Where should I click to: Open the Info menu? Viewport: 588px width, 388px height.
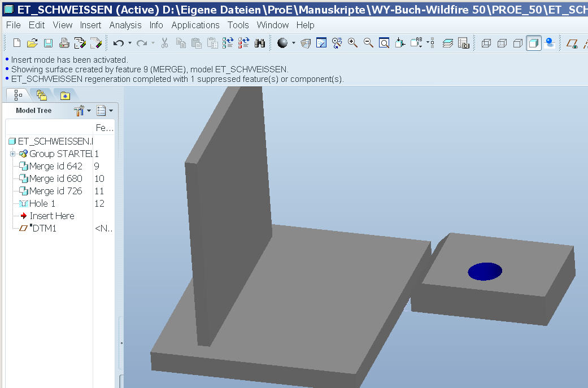[x=156, y=25]
